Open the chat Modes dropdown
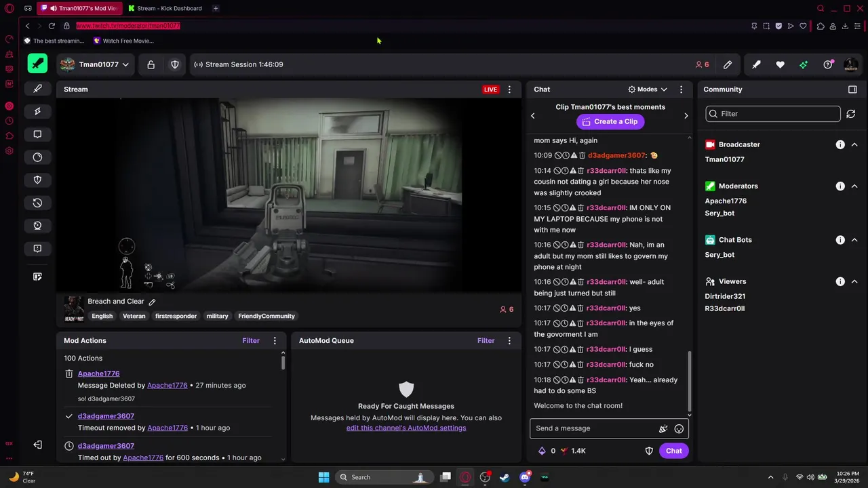868x488 pixels. tap(648, 89)
